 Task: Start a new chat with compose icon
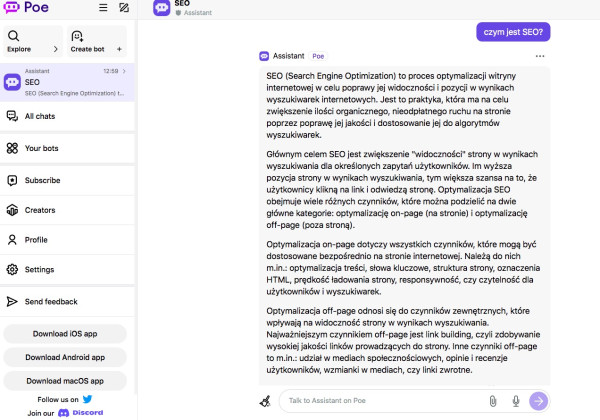tap(123, 8)
